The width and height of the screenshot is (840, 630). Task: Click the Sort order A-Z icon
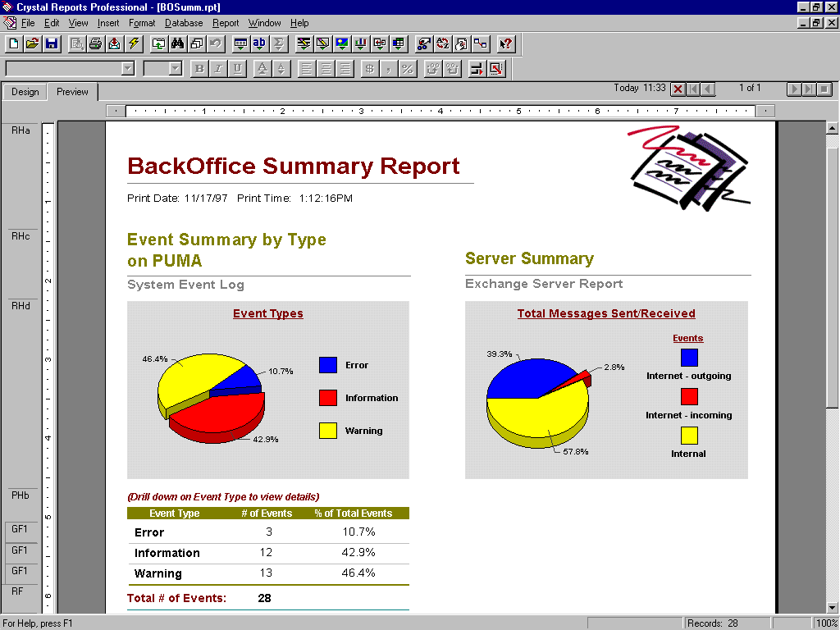(x=442, y=44)
